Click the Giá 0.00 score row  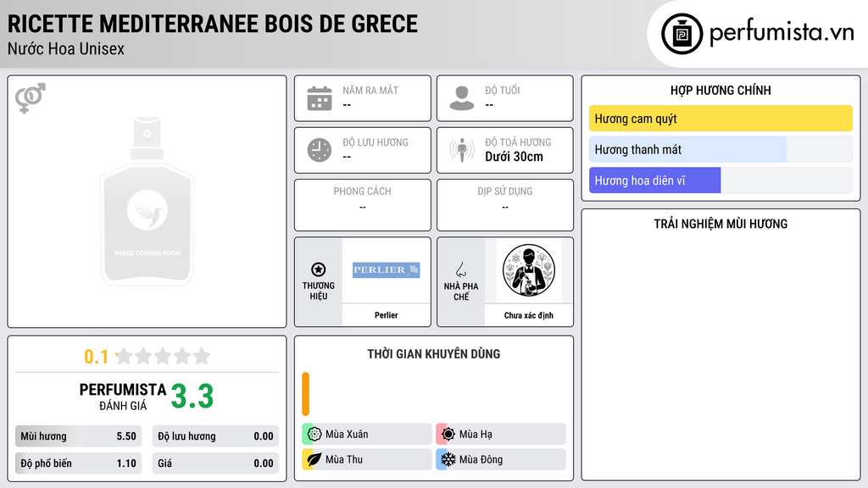(215, 463)
